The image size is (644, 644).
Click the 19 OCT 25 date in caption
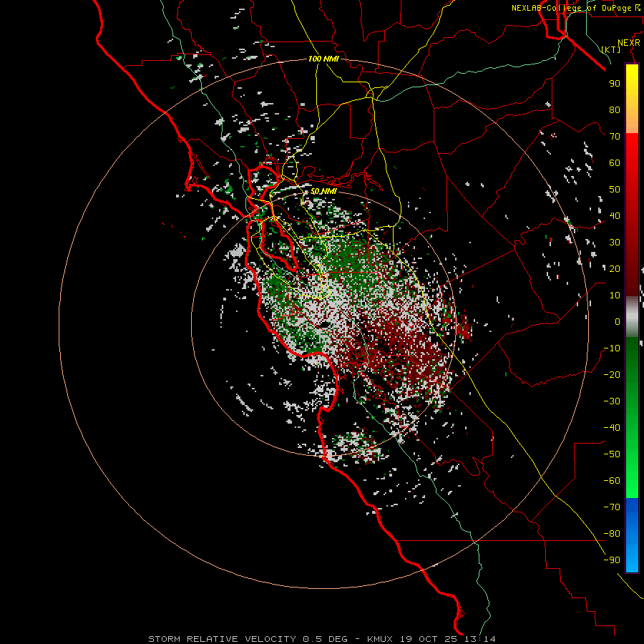pos(429,639)
